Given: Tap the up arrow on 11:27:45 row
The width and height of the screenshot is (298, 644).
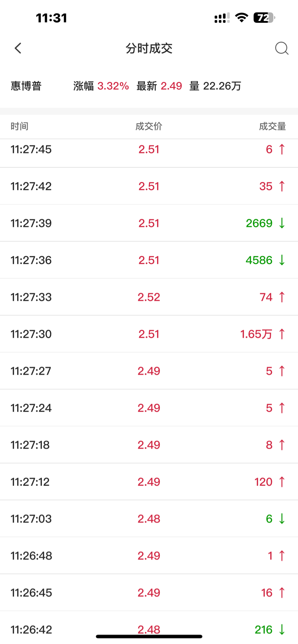Looking at the screenshot, I should [x=282, y=149].
